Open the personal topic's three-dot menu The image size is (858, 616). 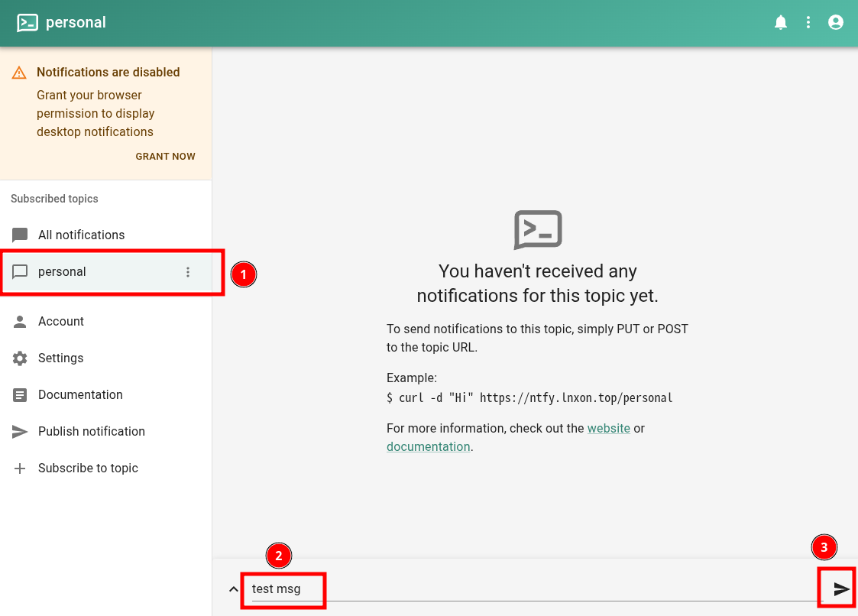click(x=188, y=272)
